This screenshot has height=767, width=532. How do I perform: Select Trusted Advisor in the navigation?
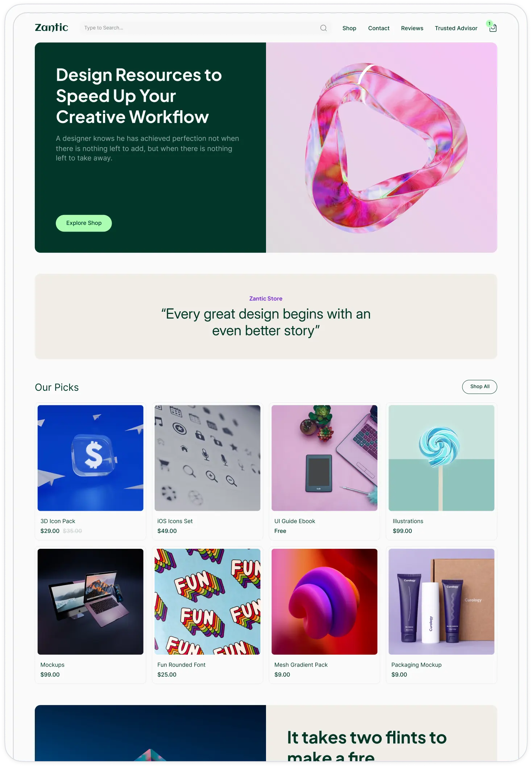tap(456, 28)
